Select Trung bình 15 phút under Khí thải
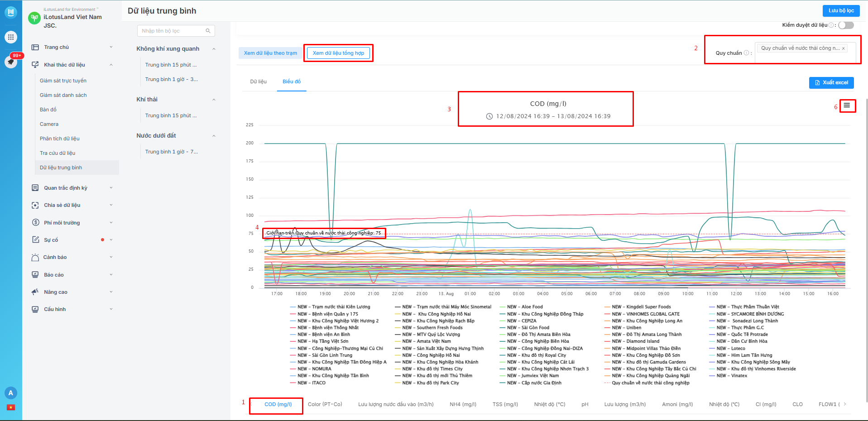Image resolution: width=868 pixels, height=421 pixels. pos(171,115)
